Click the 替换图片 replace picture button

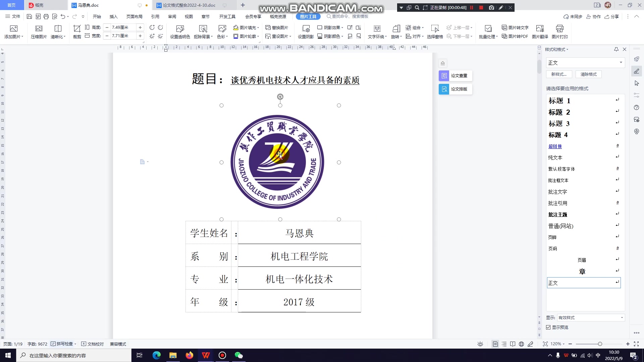coord(277,28)
